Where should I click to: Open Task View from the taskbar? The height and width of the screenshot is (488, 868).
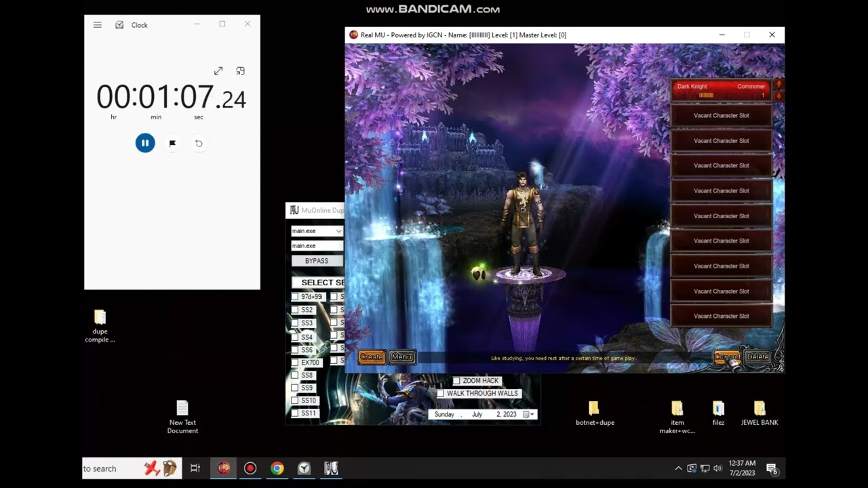[195, 468]
